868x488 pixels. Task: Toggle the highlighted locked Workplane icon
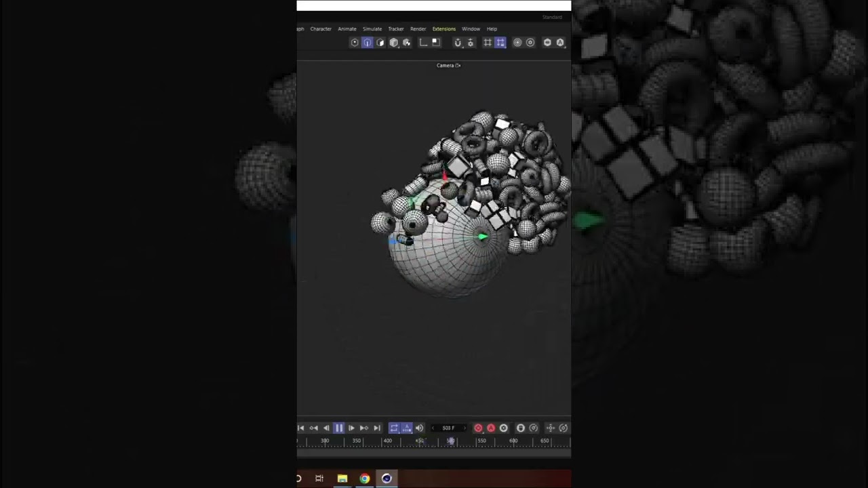click(x=500, y=43)
